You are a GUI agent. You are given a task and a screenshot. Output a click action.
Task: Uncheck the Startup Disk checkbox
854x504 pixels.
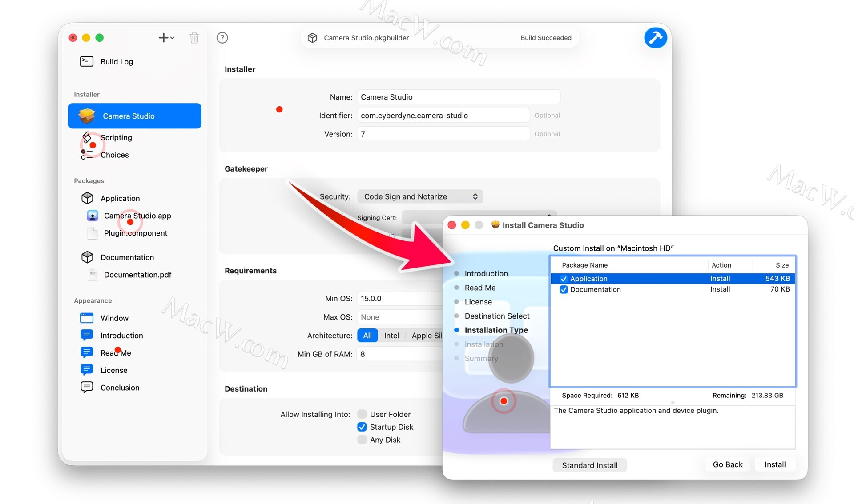tap(362, 427)
